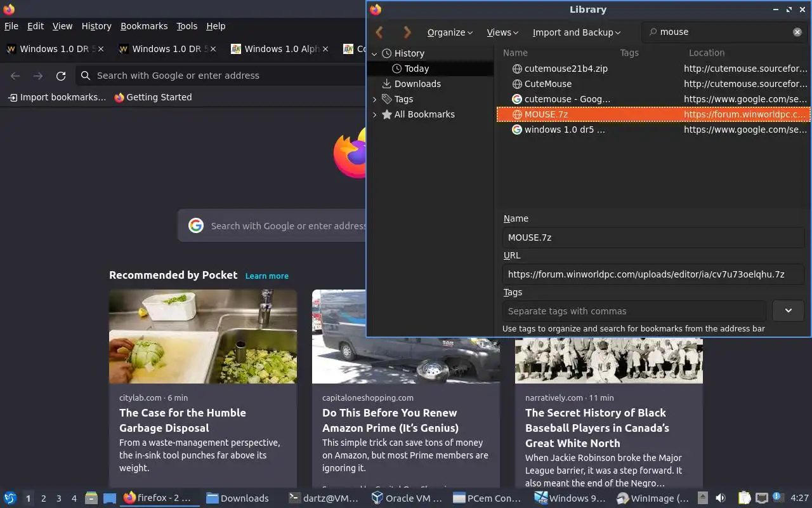Click the Tags icon in sidebar

[x=386, y=99]
